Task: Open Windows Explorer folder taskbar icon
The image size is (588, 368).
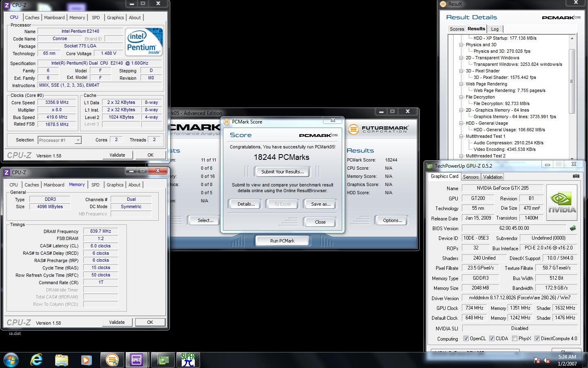Action: click(62, 360)
